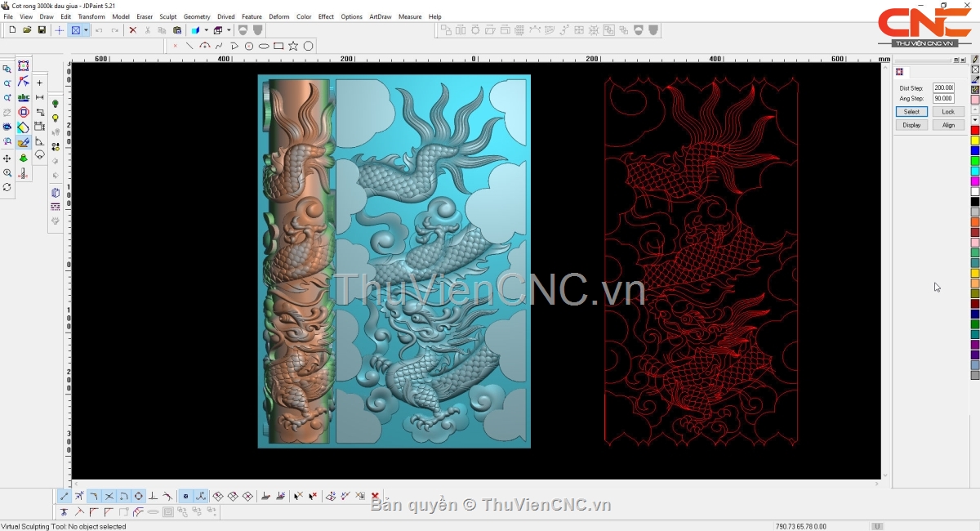The height and width of the screenshot is (531, 980).
Task: Open the Sculpt menu
Action: click(x=167, y=16)
